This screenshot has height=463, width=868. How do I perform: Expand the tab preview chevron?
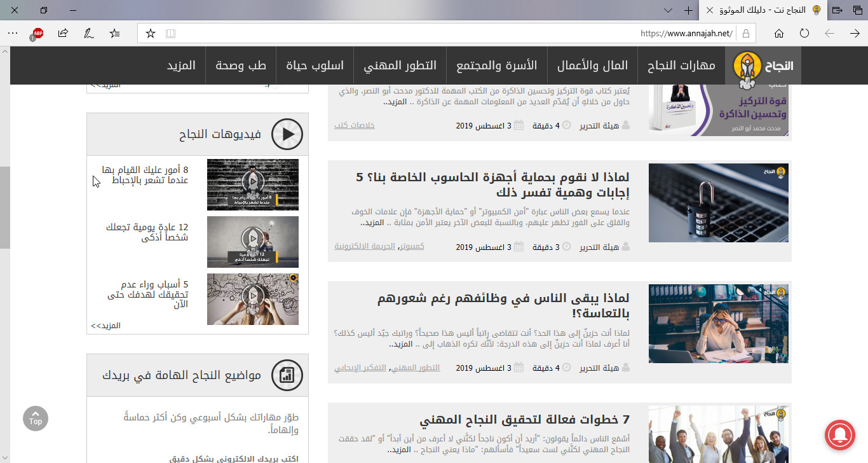point(668,10)
